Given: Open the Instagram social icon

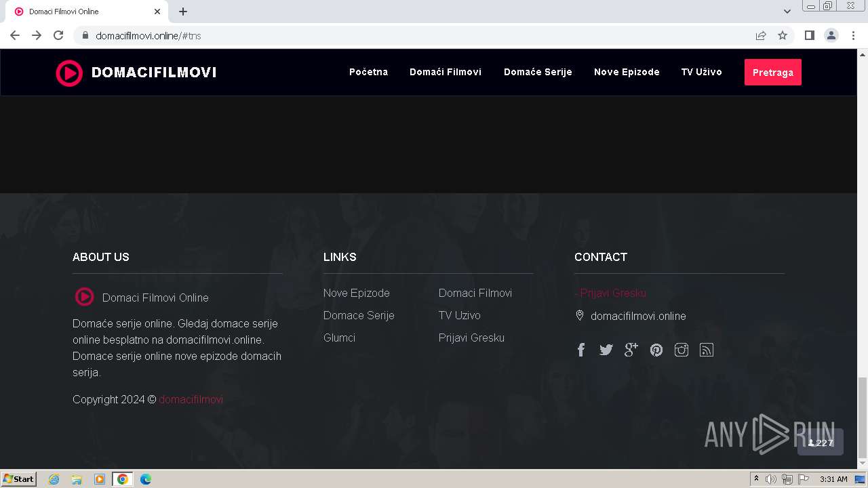Looking at the screenshot, I should 682,350.
